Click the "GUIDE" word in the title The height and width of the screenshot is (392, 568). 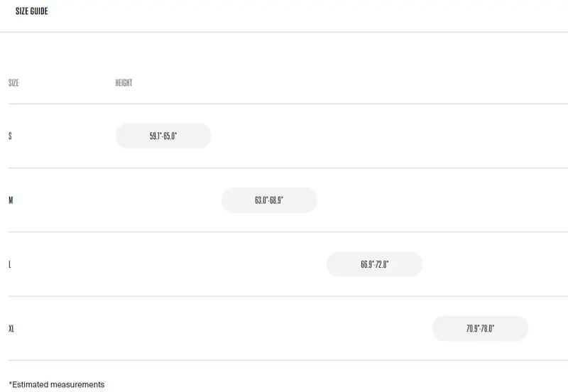click(39, 11)
